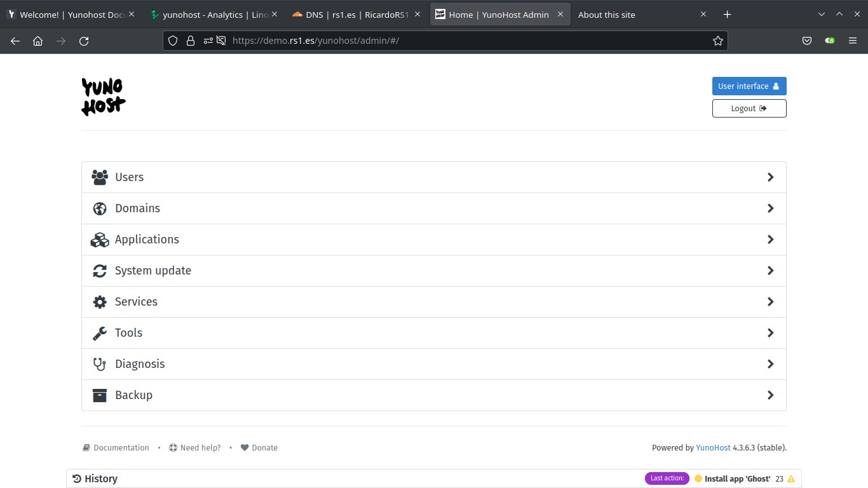Click the System update sync icon
Screen dimensions: 868x488
pos(100,271)
